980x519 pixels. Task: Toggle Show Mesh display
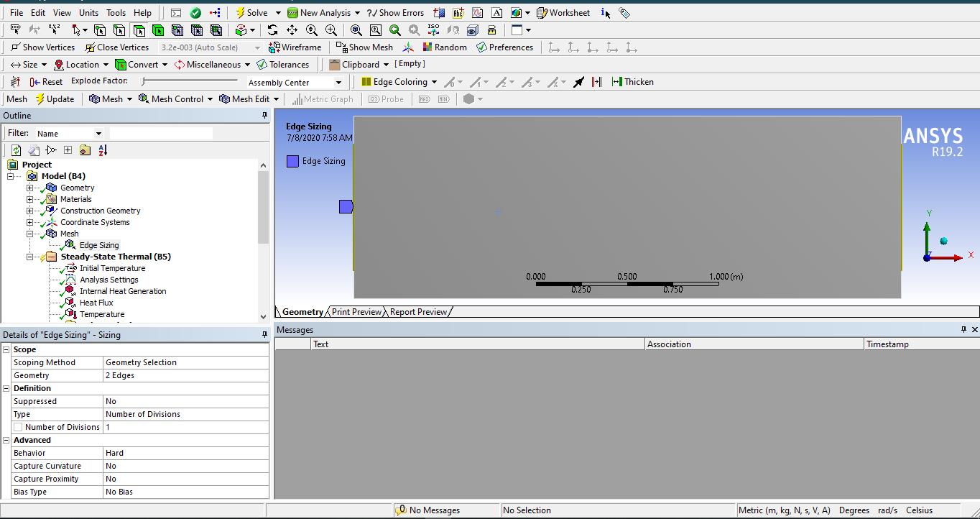(x=364, y=47)
